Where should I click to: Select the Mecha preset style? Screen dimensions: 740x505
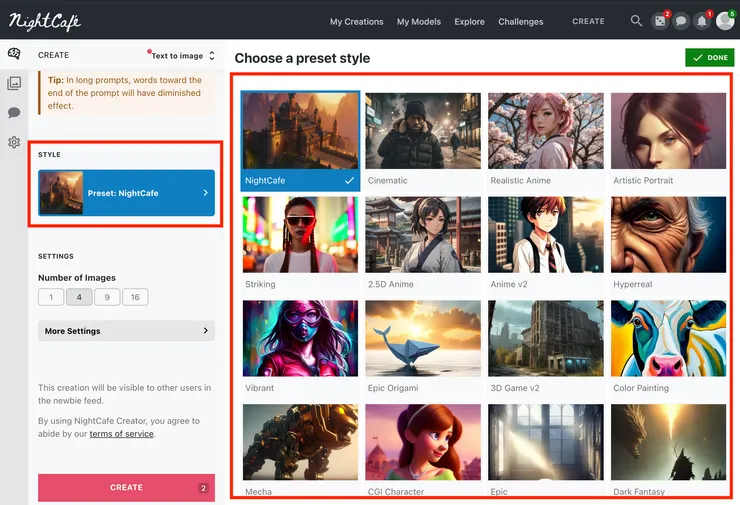click(300, 450)
